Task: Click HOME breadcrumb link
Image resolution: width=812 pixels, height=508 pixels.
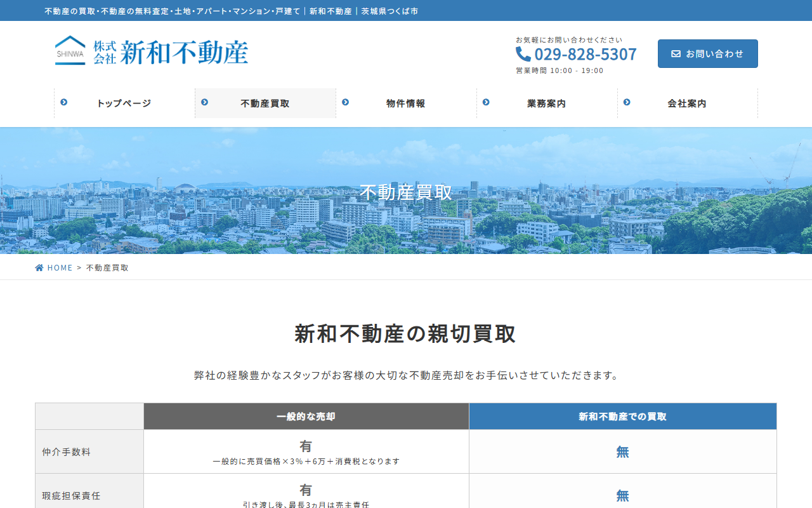Action: [x=60, y=268]
